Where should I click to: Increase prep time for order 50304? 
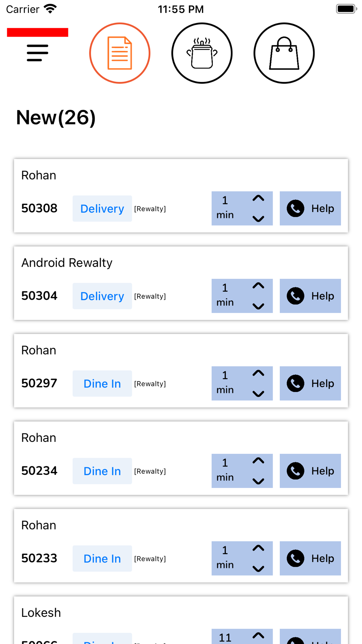click(258, 286)
